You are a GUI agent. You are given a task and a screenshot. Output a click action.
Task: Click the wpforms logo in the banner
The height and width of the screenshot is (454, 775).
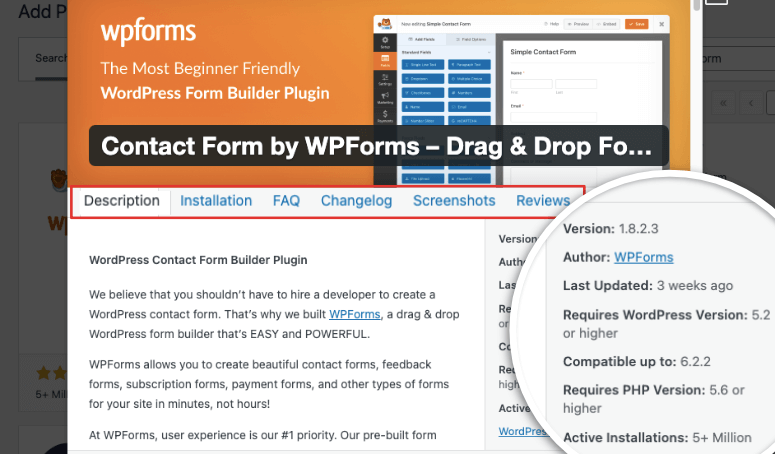[x=148, y=31]
